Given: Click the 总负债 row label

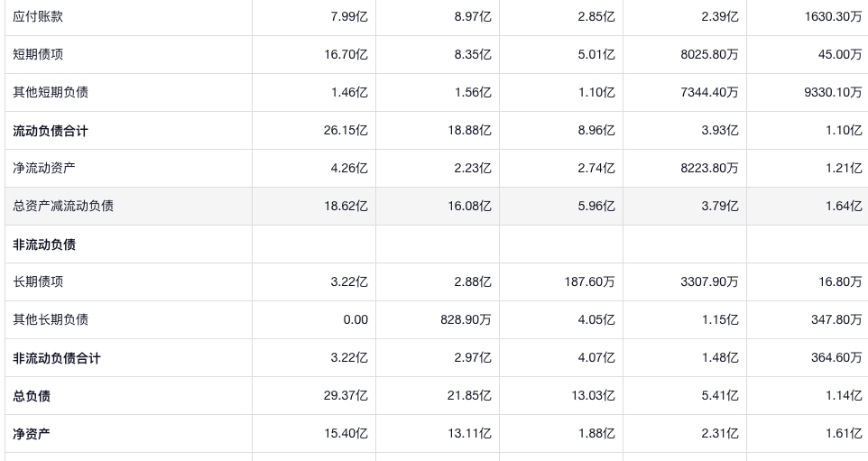Looking at the screenshot, I should pos(32,396).
